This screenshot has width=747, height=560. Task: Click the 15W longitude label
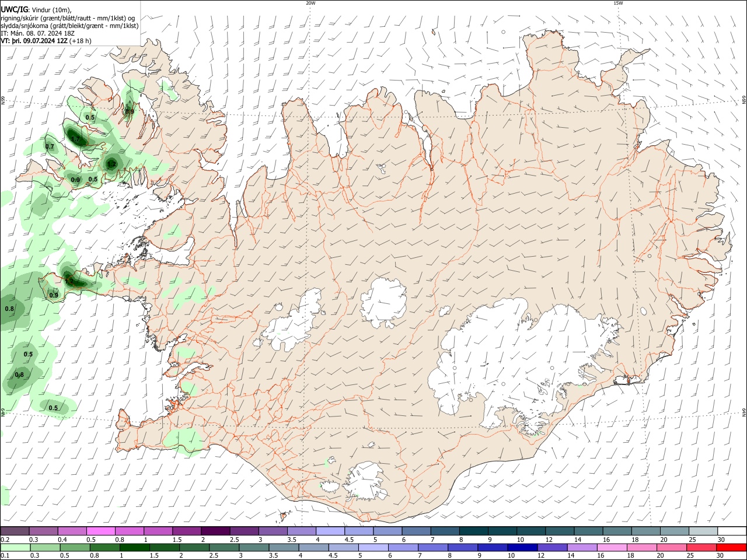(618, 3)
